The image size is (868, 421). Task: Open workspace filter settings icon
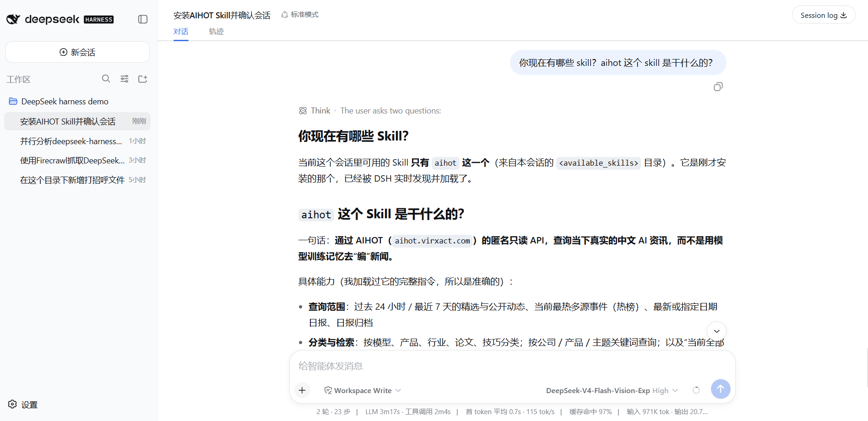tap(125, 79)
